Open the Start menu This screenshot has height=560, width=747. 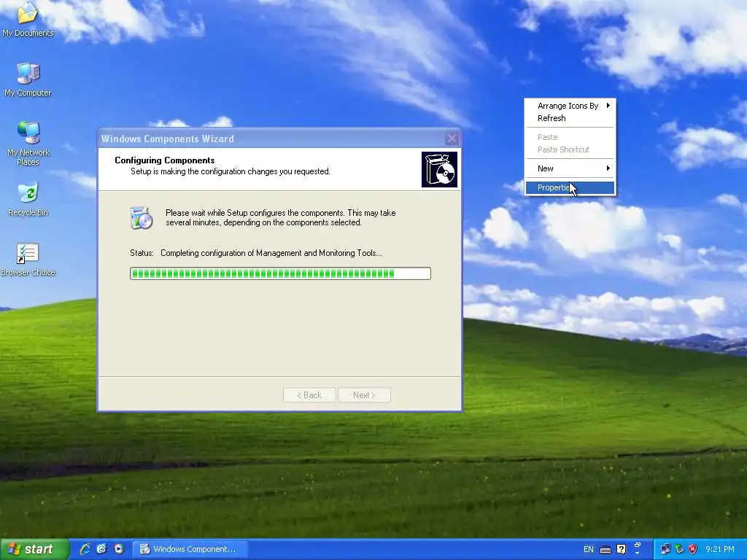click(x=34, y=549)
